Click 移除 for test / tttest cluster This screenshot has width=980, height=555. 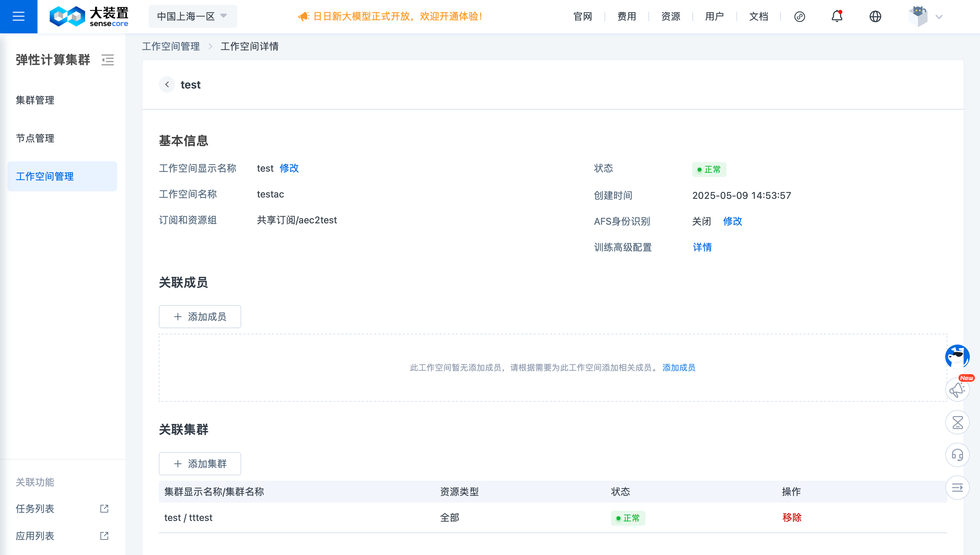[792, 518]
